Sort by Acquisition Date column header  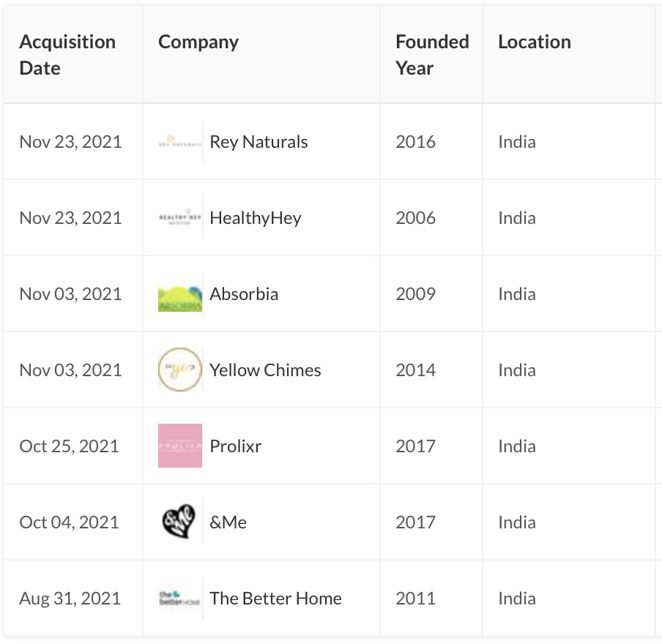[x=67, y=55]
